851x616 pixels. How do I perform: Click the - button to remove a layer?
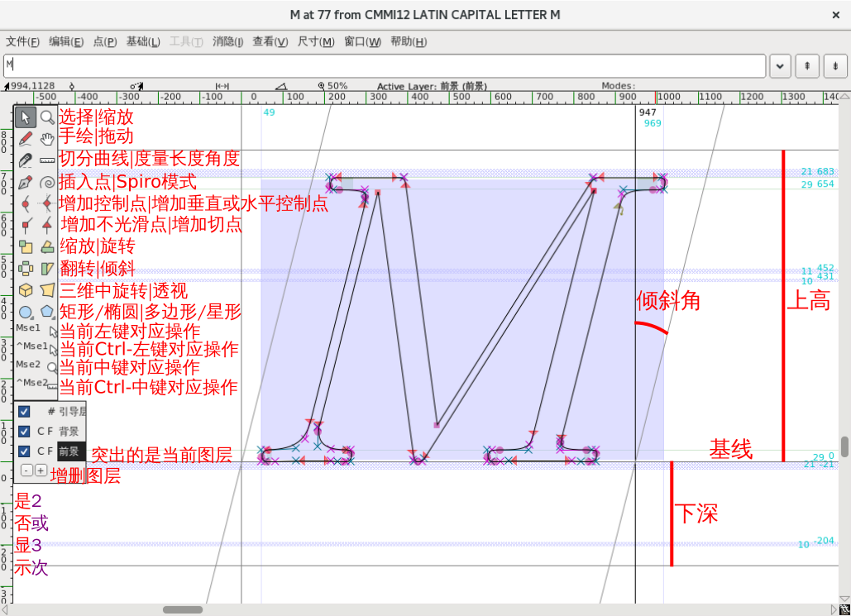pyautogui.click(x=26, y=469)
